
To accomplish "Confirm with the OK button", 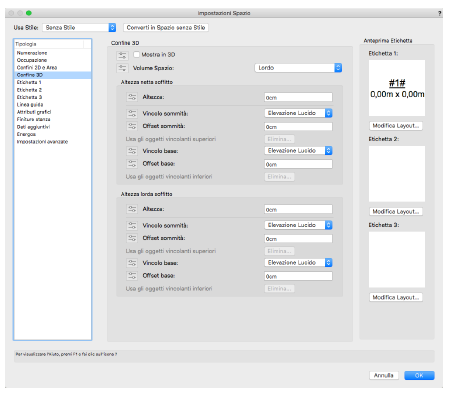I will point(419,375).
